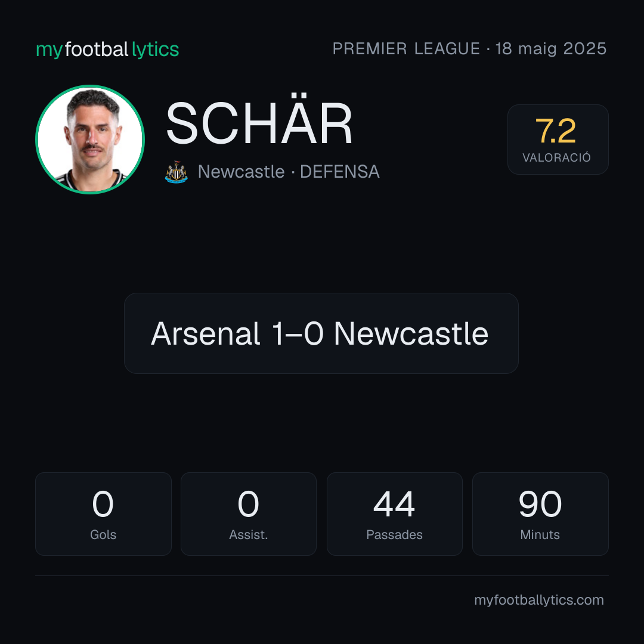
Task: Click the green 'my' part of logo
Action: (x=49, y=51)
